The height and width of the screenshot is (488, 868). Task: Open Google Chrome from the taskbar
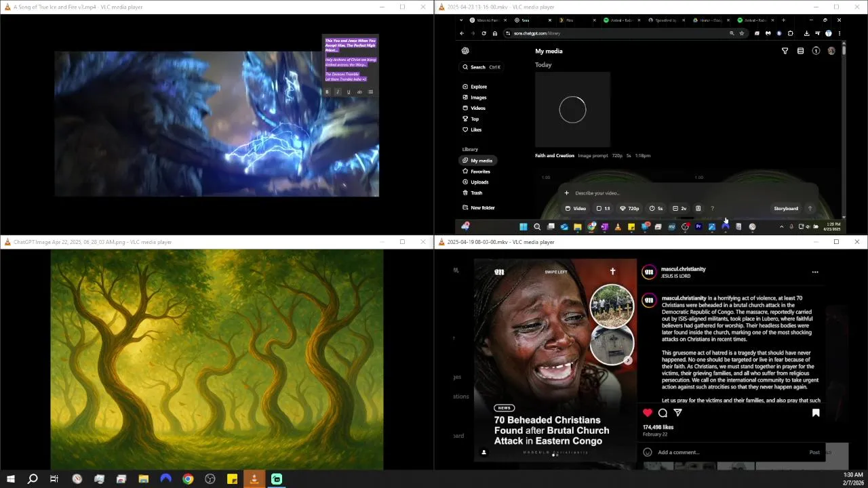click(x=188, y=479)
